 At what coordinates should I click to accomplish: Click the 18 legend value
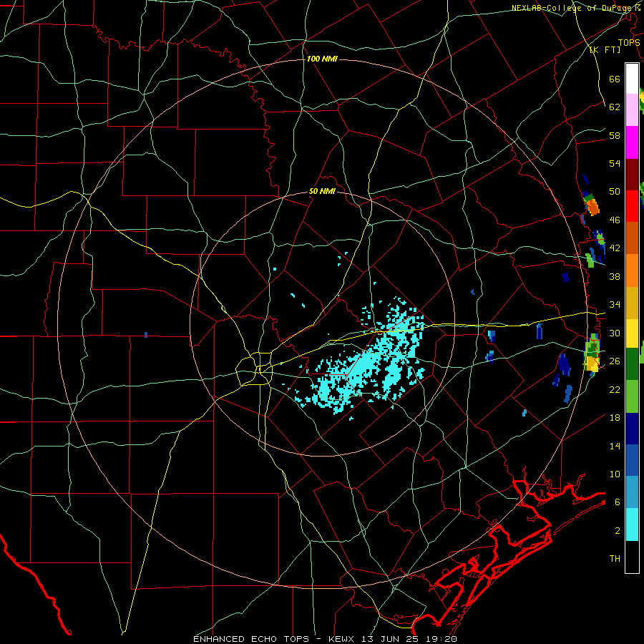(x=615, y=418)
